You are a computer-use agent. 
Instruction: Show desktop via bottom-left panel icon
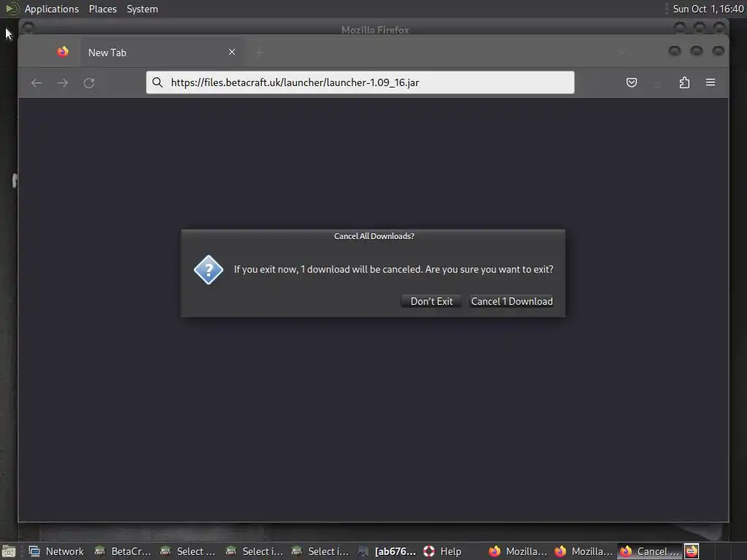9,551
